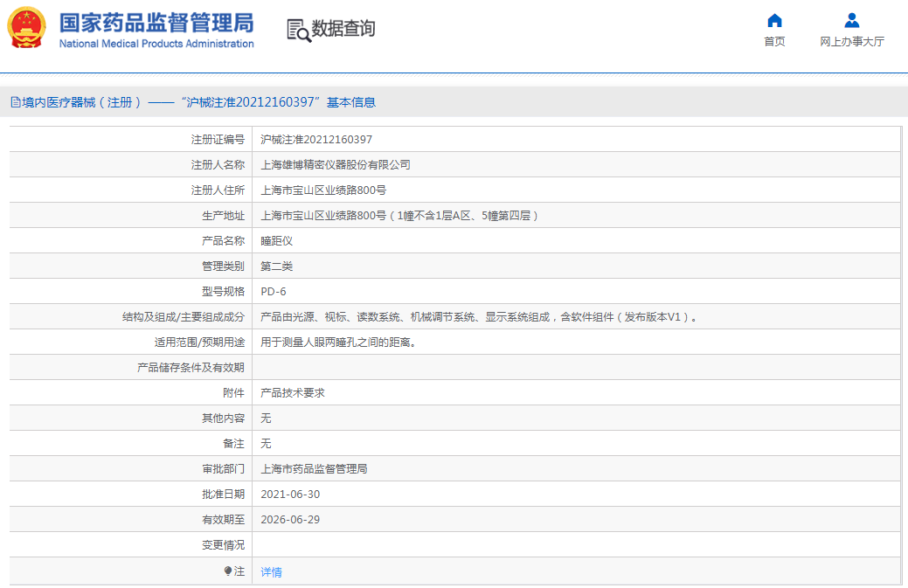The width and height of the screenshot is (908, 588).
Task: Click 基本信息 in the page heading
Action: click(351, 102)
